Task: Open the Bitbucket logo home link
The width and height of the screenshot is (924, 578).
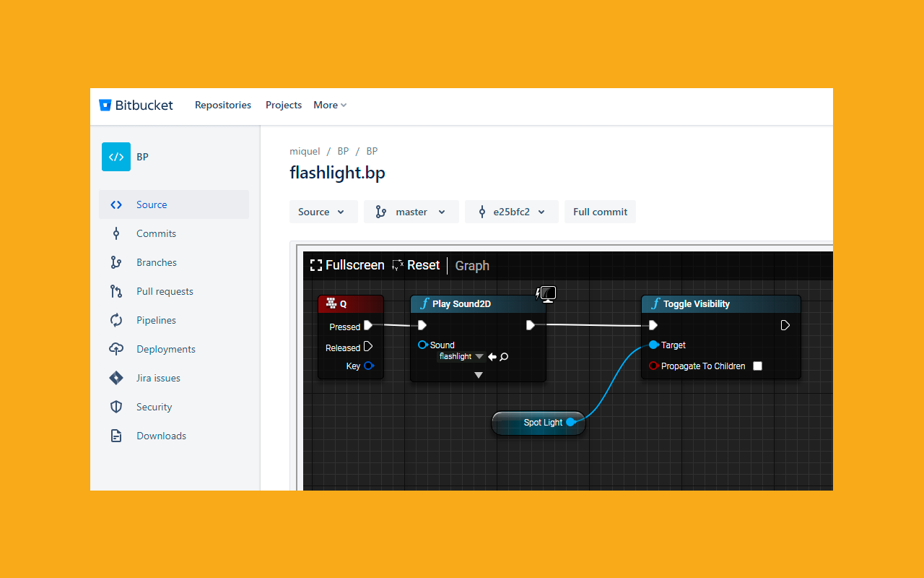Action: [136, 105]
